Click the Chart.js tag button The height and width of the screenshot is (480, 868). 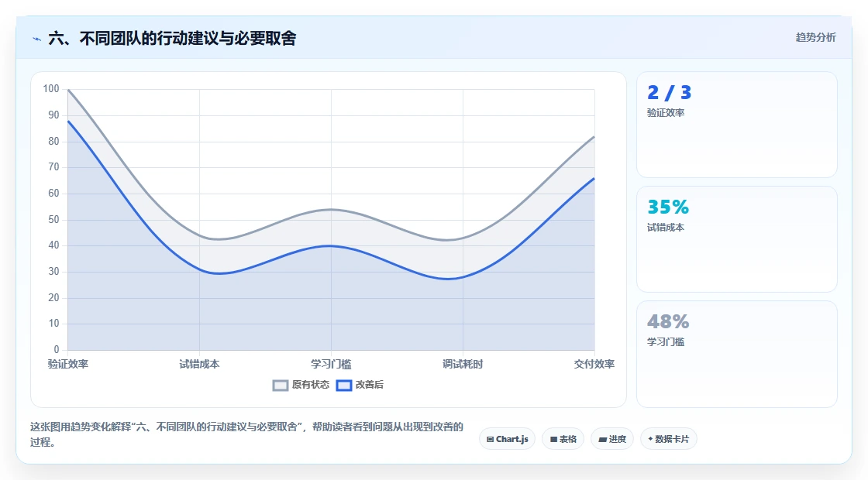tap(507, 439)
